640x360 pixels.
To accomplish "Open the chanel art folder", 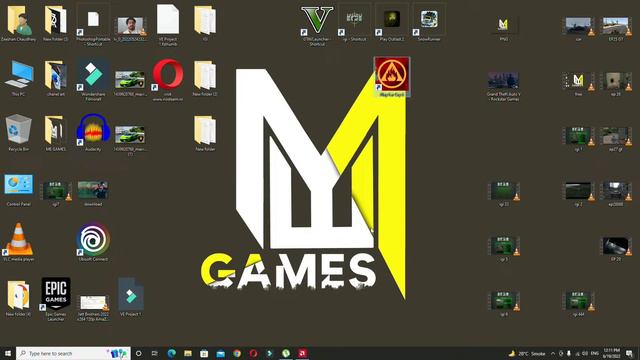I will [56, 78].
